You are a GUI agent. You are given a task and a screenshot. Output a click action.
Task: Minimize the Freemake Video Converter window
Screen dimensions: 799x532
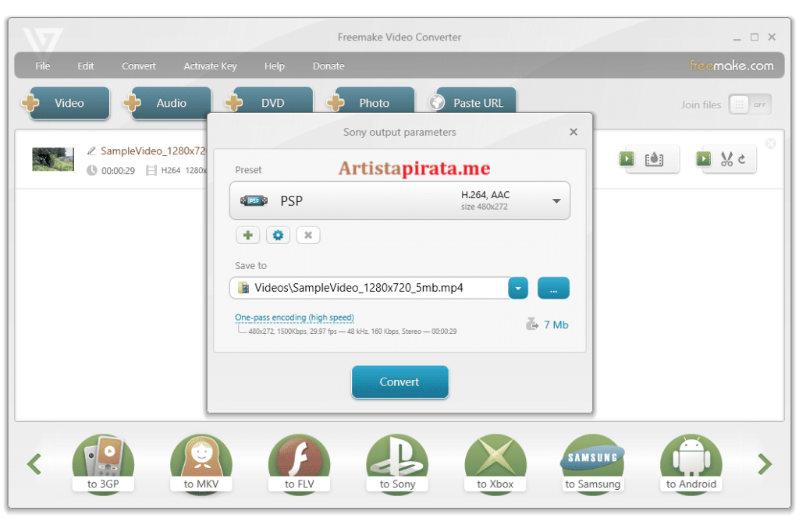737,37
